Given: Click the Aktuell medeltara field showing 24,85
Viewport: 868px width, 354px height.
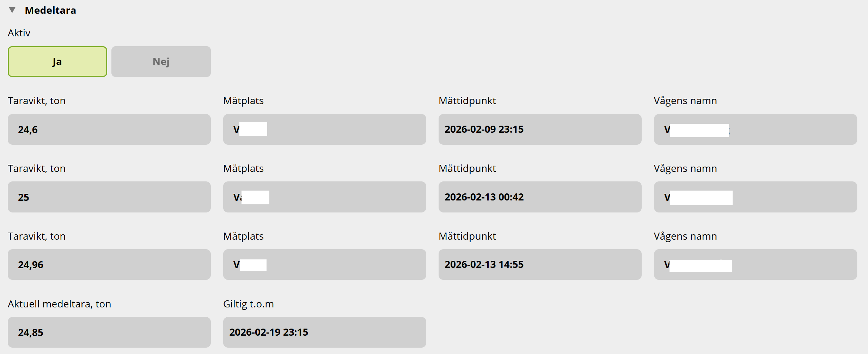Looking at the screenshot, I should [109, 332].
